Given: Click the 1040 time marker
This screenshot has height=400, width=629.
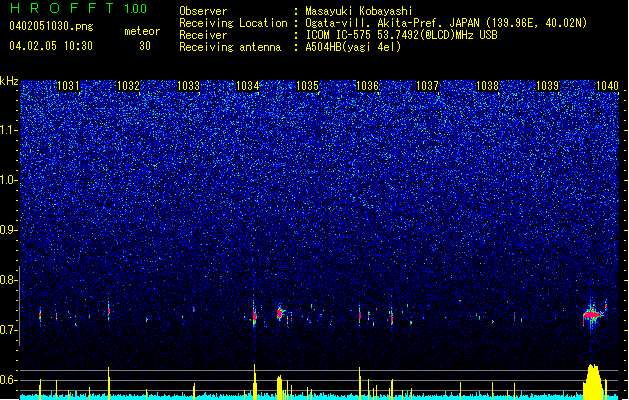Looking at the screenshot, I should pos(607,85).
